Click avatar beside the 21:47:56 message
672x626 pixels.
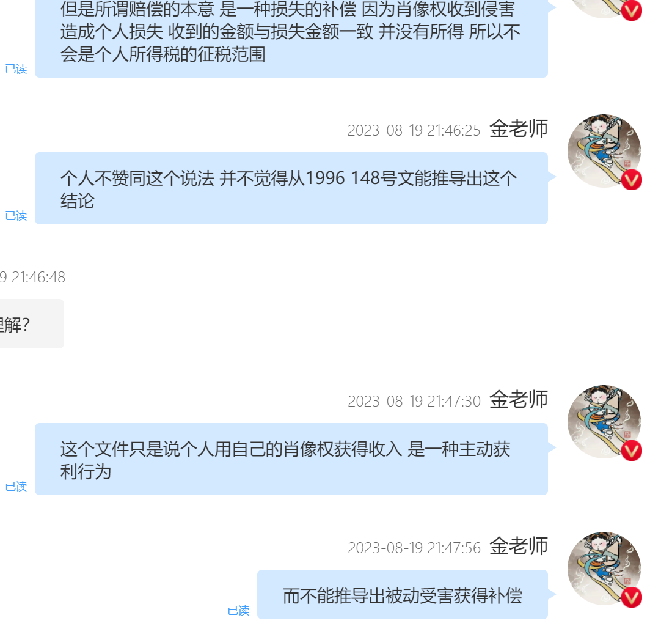(604, 569)
